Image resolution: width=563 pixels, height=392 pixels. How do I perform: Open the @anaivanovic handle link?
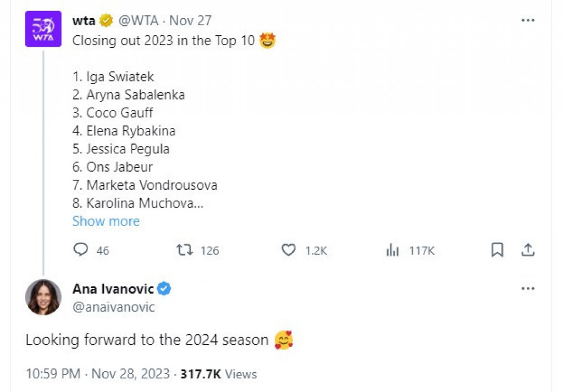click(114, 307)
